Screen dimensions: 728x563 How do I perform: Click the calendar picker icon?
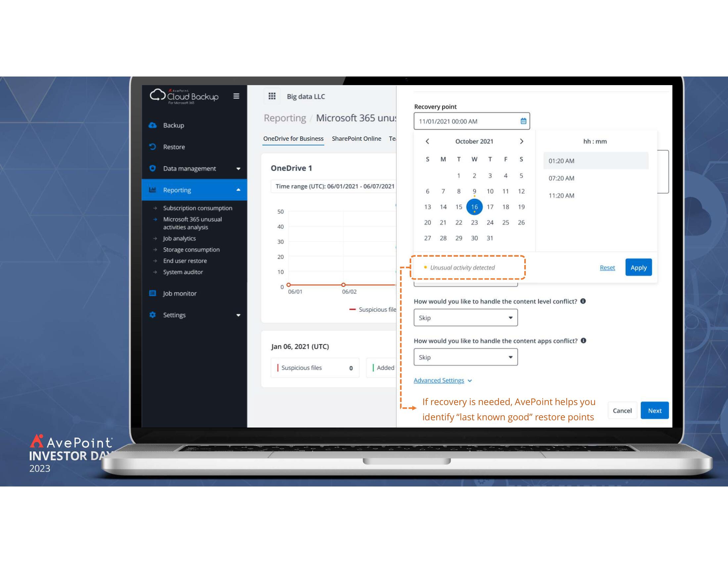pyautogui.click(x=523, y=121)
